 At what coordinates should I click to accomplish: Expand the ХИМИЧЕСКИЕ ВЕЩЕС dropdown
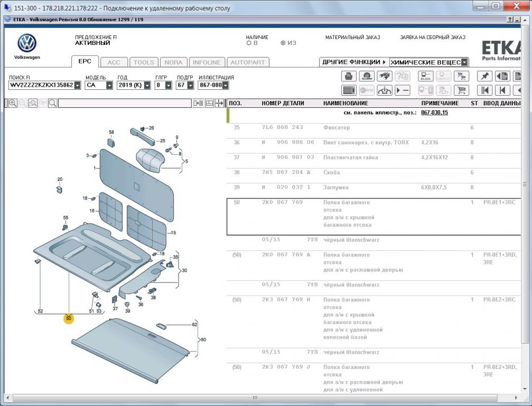point(464,62)
